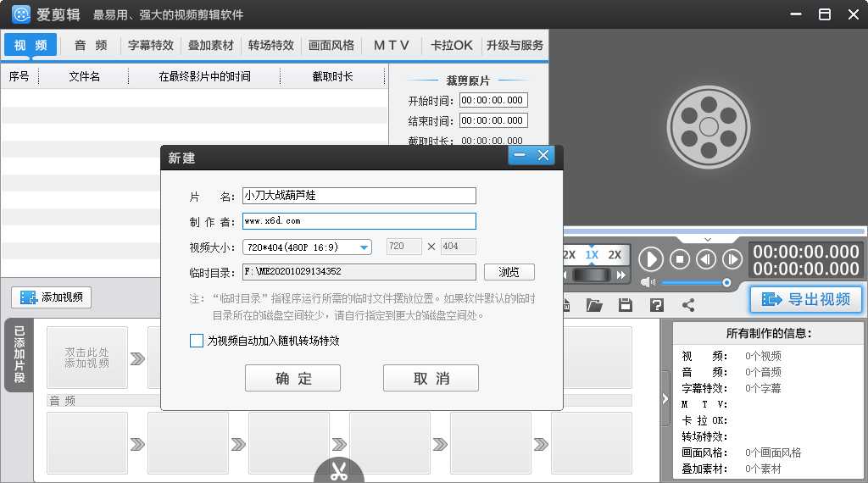Step forward one frame in the preview

coord(732,259)
